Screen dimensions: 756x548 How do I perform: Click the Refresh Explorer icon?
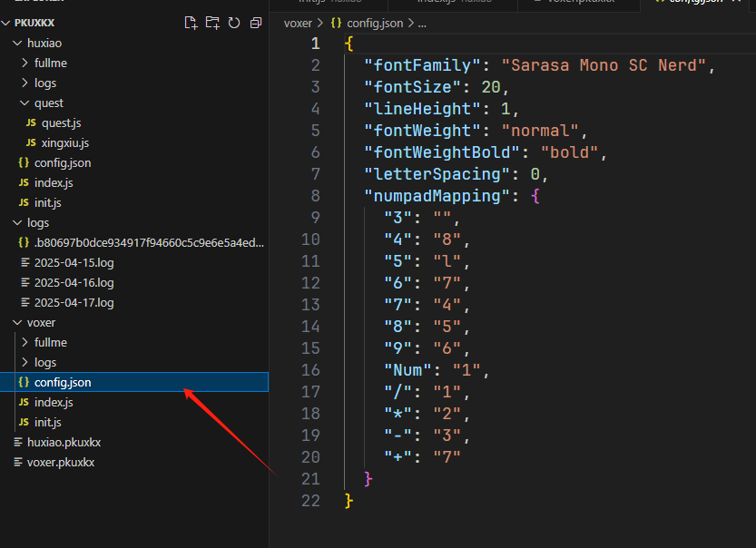233,23
